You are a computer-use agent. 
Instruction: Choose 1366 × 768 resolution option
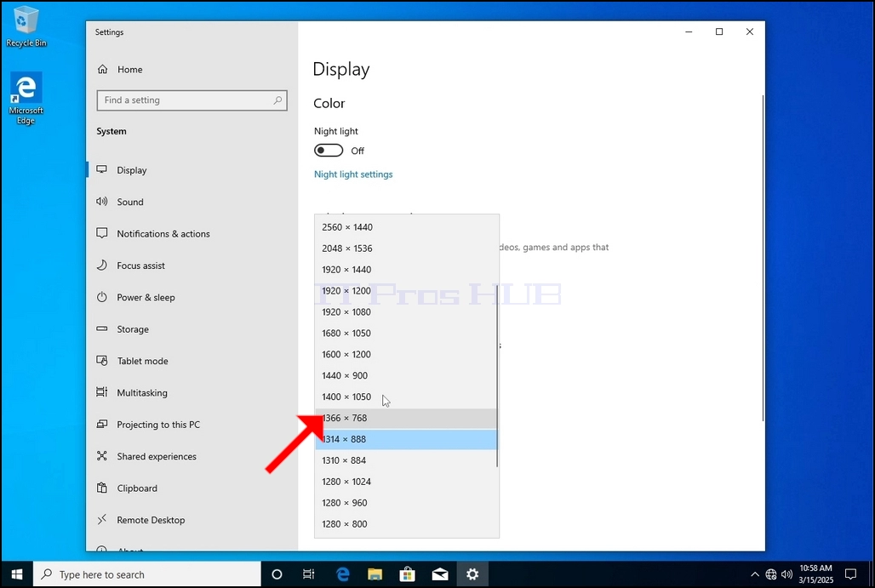tap(406, 418)
